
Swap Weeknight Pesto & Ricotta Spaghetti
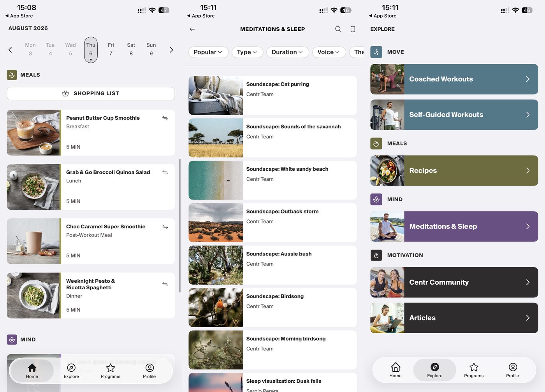pyautogui.click(x=165, y=284)
